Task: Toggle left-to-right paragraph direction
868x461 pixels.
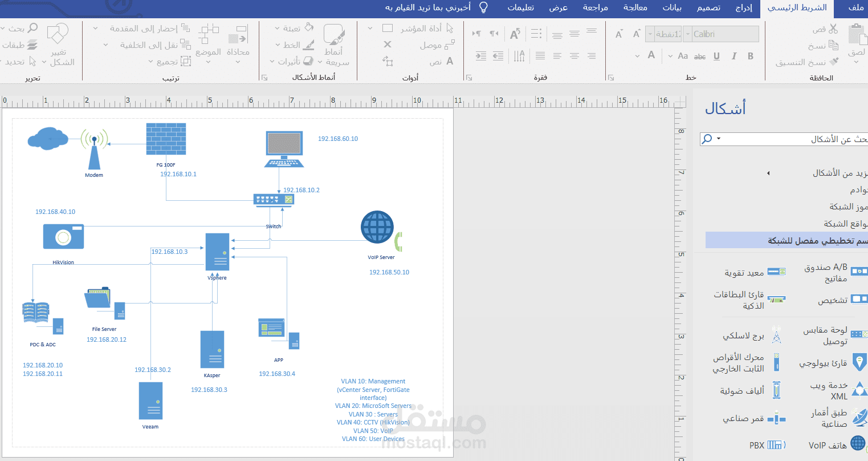Action: click(476, 34)
